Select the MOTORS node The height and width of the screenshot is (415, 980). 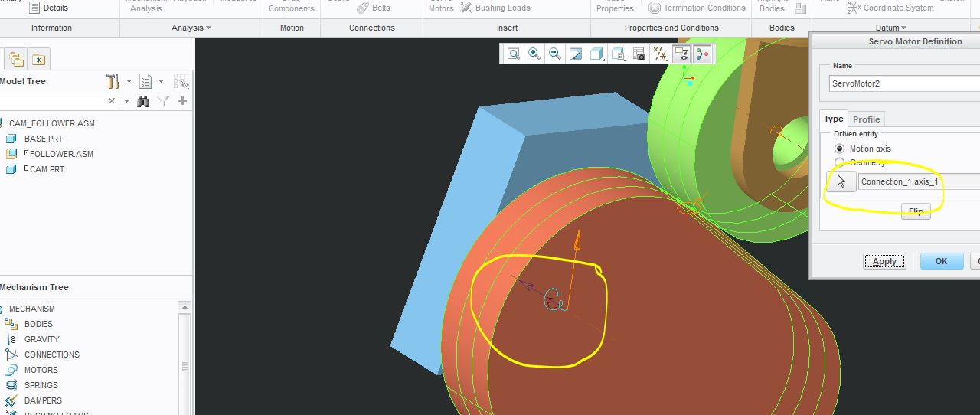coord(41,370)
